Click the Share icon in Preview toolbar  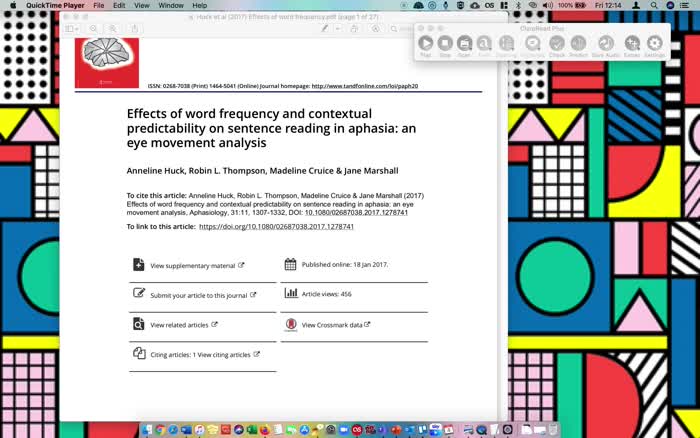pos(134,29)
